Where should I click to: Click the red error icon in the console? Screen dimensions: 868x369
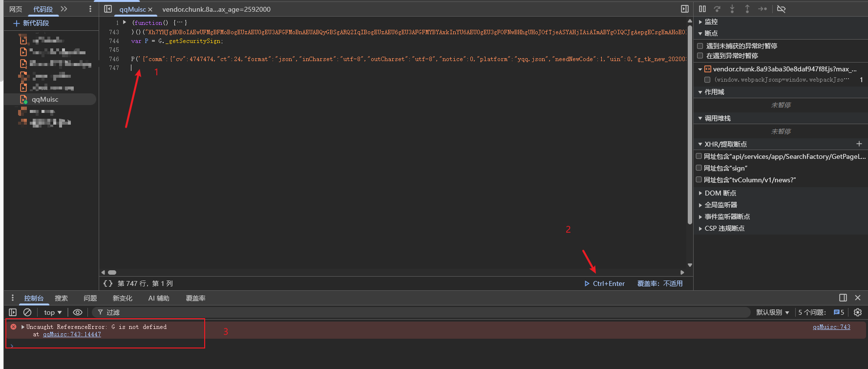point(14,327)
